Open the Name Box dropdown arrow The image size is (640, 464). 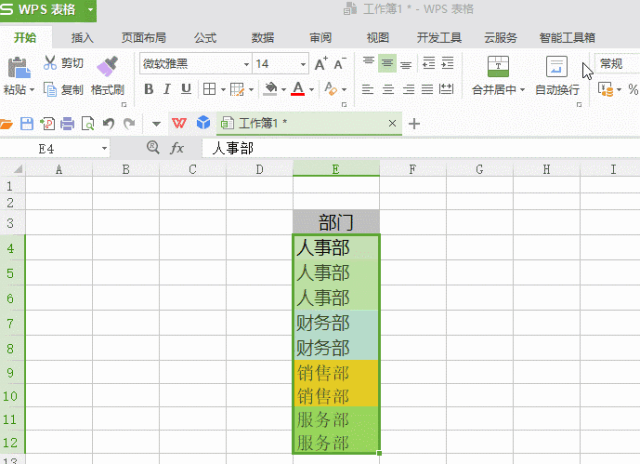(104, 149)
